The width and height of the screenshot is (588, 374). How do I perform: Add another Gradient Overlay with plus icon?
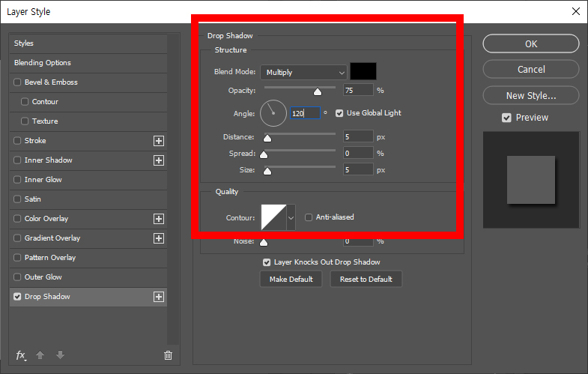click(x=159, y=238)
